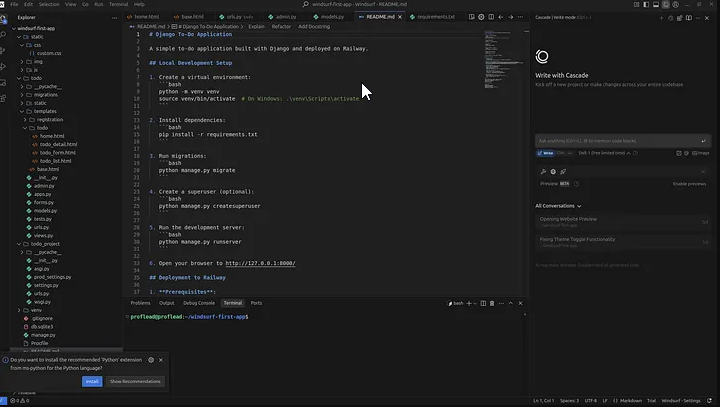Go back with editor left arrow
720x407 pixels.
(x=501, y=17)
